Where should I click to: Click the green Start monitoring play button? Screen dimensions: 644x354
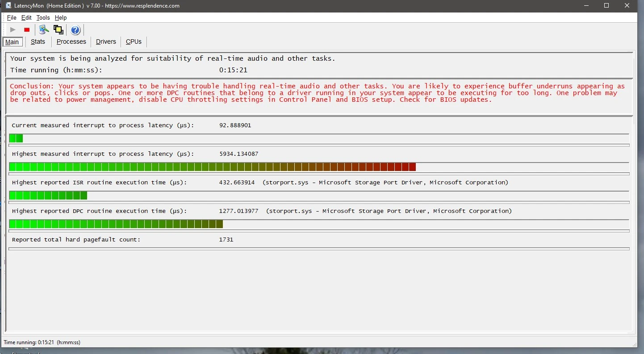coord(13,30)
